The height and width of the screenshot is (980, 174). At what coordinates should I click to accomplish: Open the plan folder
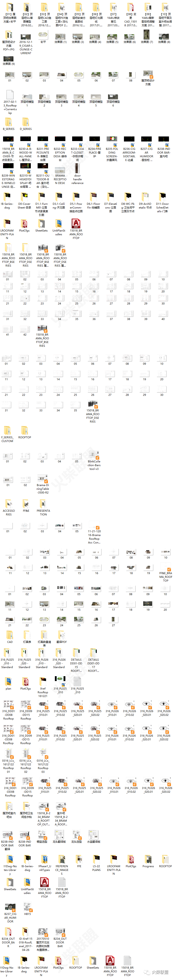coord(8,684)
